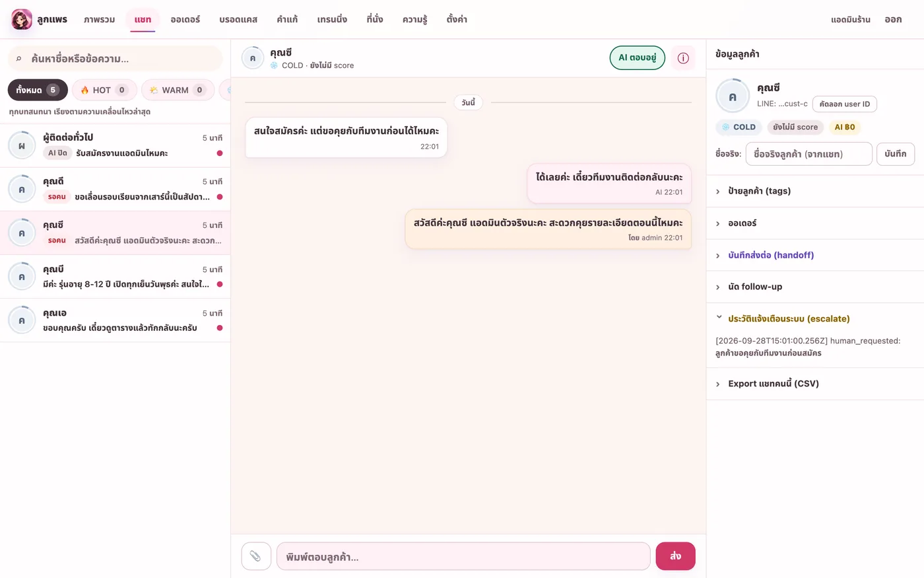
Task: Click the ชื่อจริงลูกค้า name input field
Action: pos(808,154)
